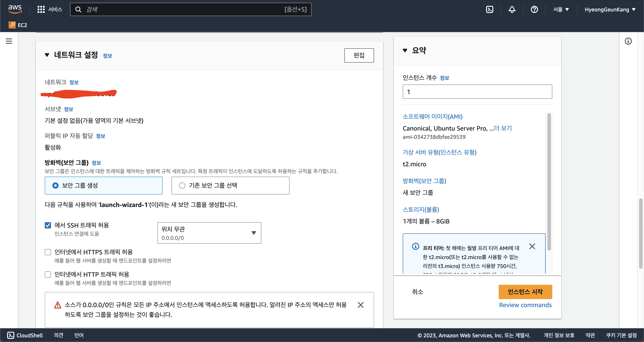The height and width of the screenshot is (342, 644).
Task: Open the left hamburger navigation menu
Action: [9, 41]
